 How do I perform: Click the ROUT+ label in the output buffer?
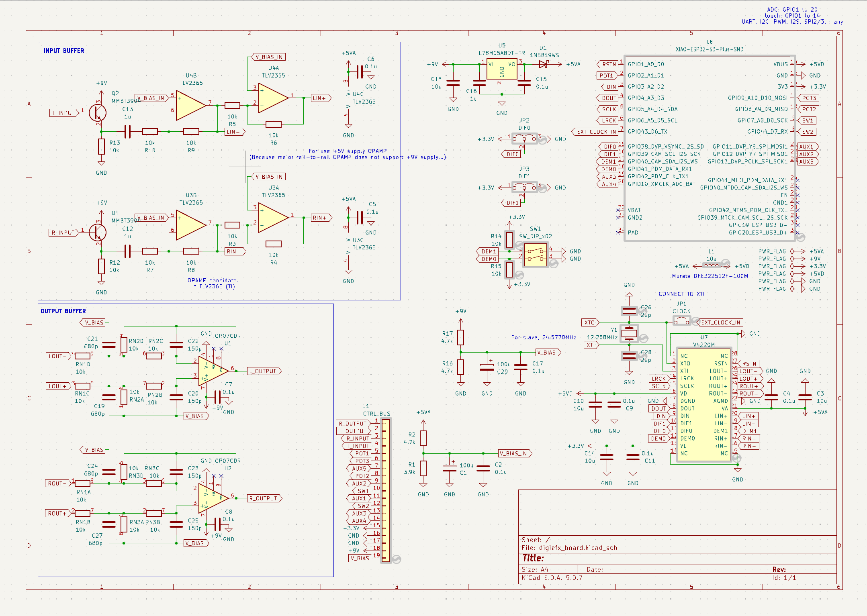58,514
